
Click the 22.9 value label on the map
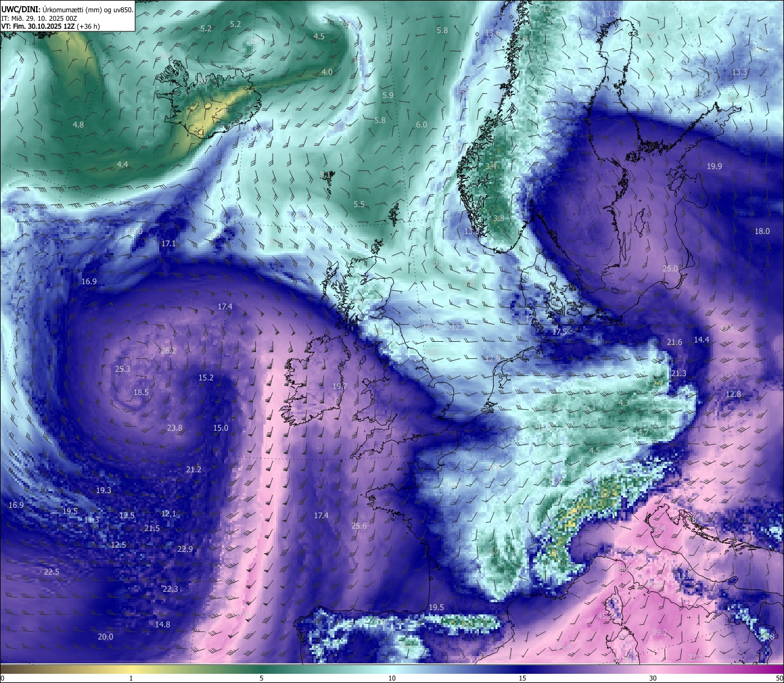tap(185, 549)
